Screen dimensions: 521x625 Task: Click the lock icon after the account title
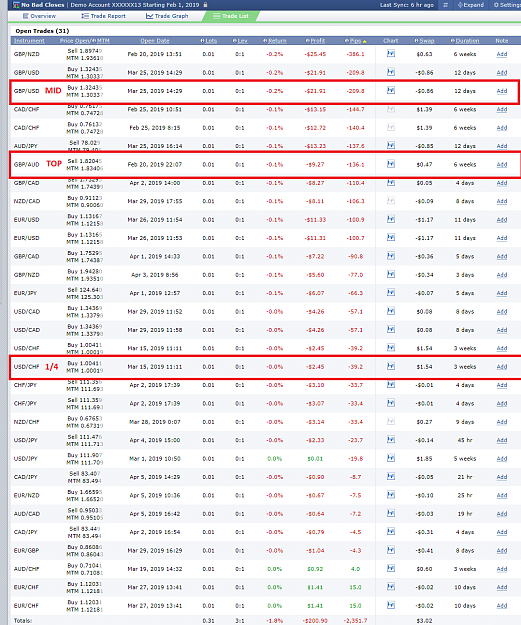click(205, 5)
